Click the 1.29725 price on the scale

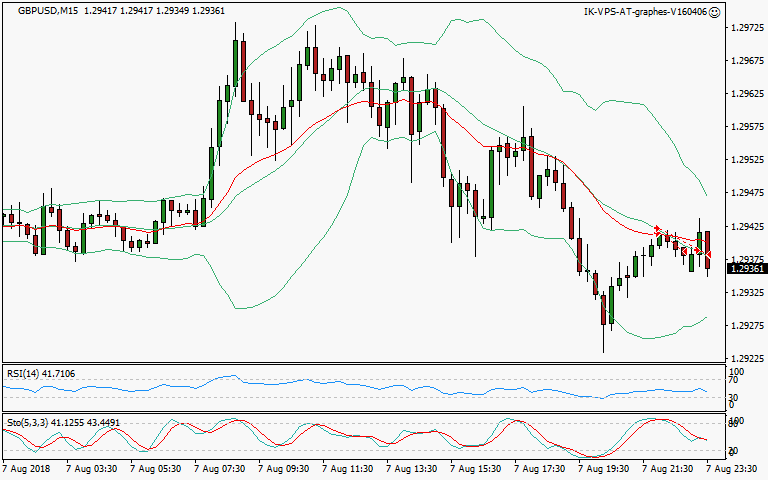(746, 28)
